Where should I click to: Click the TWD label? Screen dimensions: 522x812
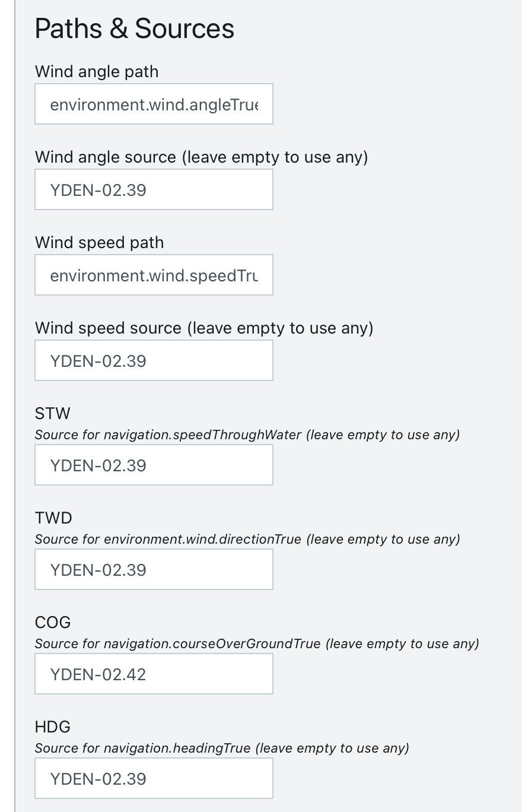coord(53,518)
